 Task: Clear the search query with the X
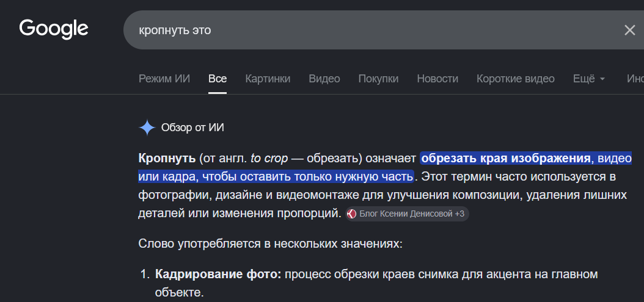(x=629, y=31)
